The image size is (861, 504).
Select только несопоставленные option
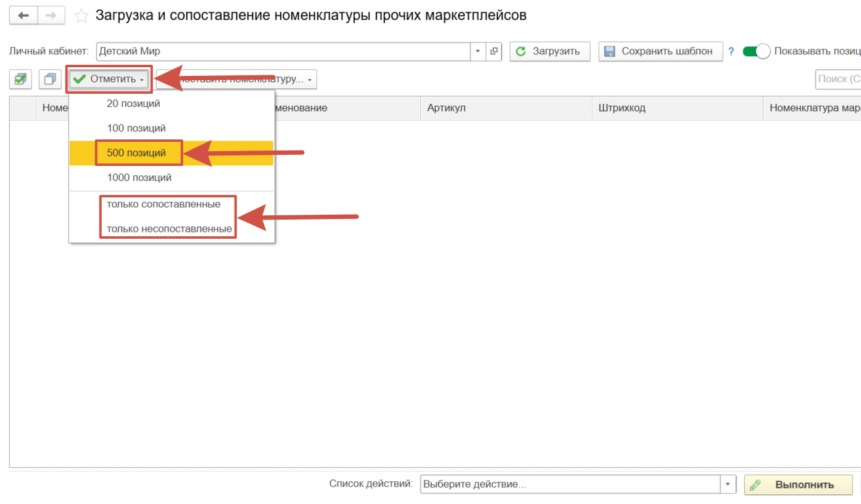pyautogui.click(x=169, y=229)
